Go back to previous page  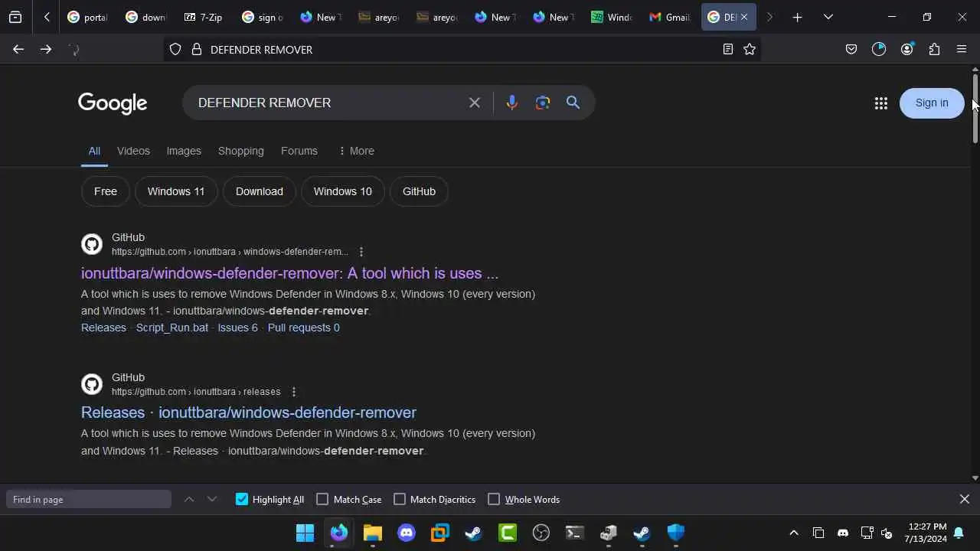click(18, 50)
